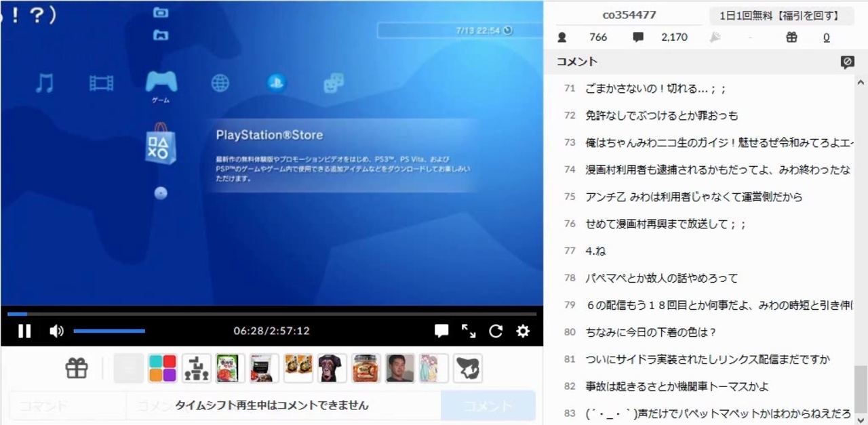Click the viewer count 766
Screen dimensions: 868x425
pos(598,37)
